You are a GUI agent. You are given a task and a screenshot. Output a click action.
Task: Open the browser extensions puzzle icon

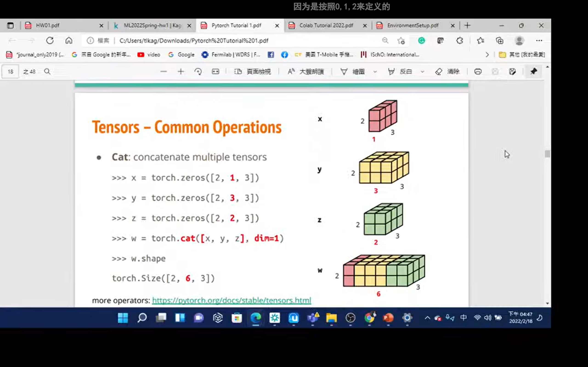(x=459, y=41)
